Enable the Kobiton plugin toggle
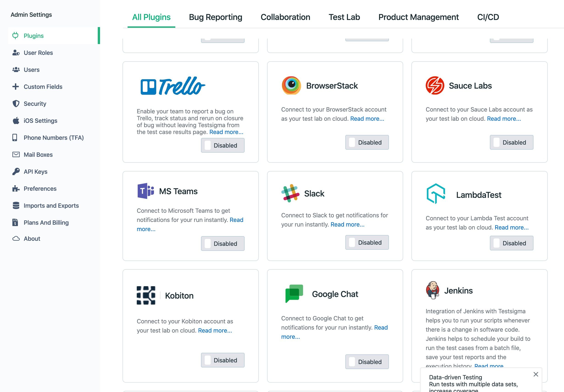Screen dimensions: 564x392 (x=223, y=360)
